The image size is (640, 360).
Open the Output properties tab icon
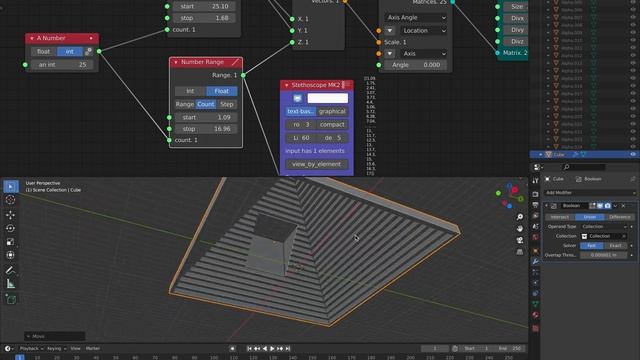535,205
